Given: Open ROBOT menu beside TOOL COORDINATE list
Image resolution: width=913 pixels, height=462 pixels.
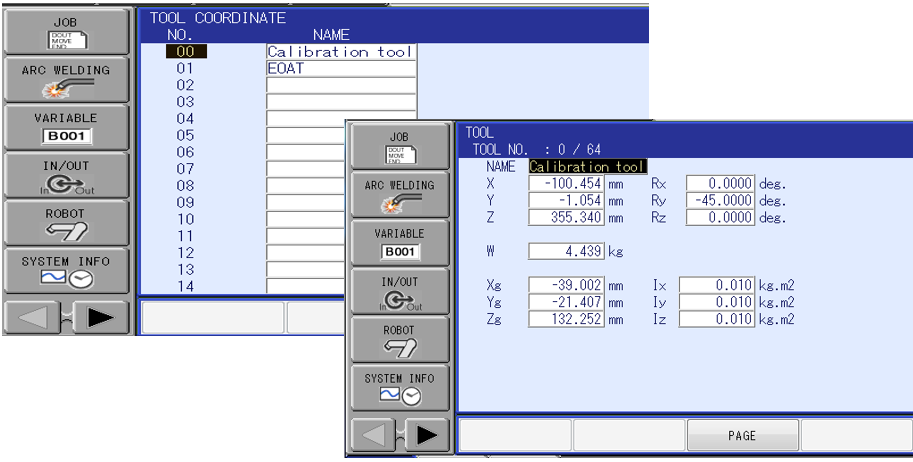Looking at the screenshot, I should [66, 222].
